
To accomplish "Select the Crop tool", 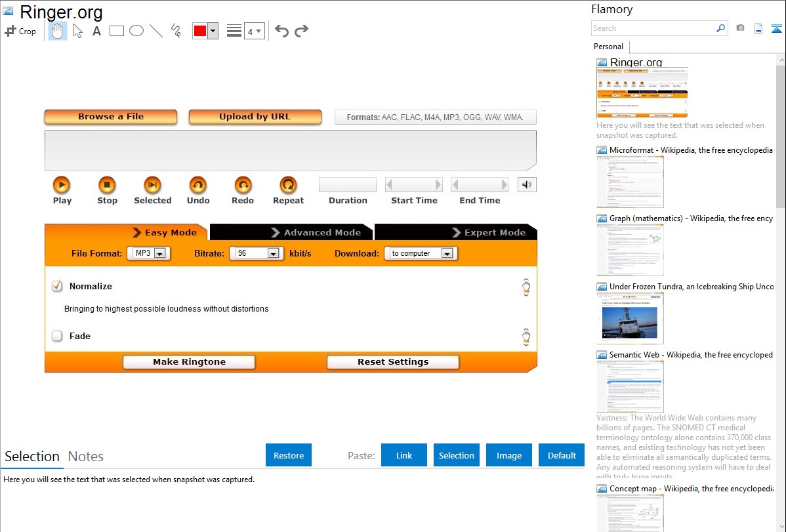I will (20, 31).
